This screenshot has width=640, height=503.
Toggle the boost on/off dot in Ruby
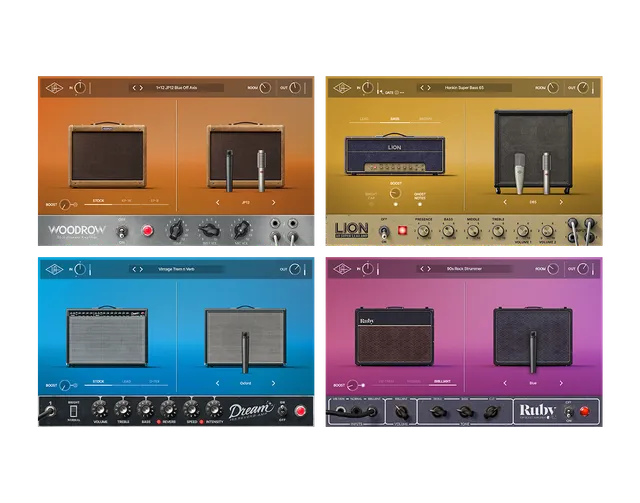(x=363, y=385)
